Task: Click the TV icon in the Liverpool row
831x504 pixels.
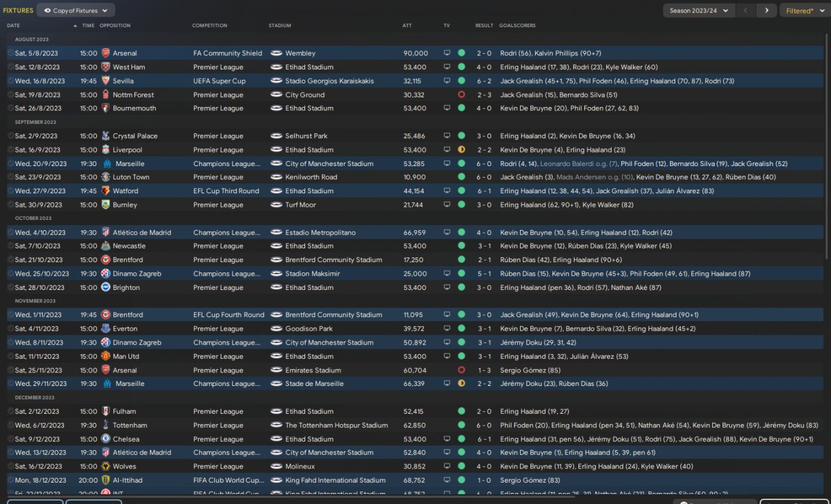Action: coord(447,150)
